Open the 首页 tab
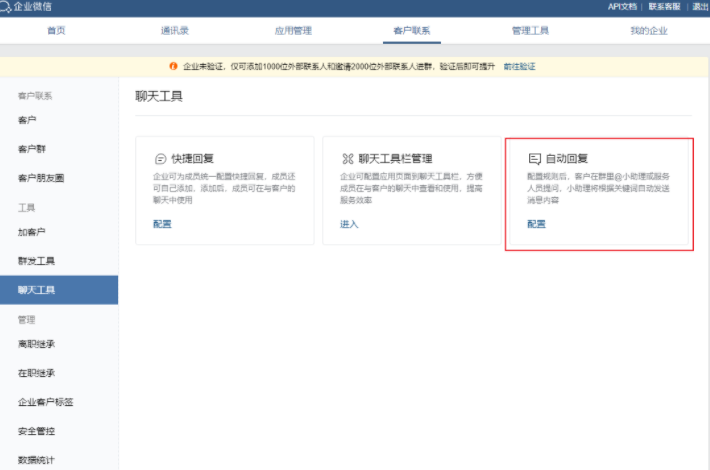The width and height of the screenshot is (710, 470). (56, 30)
